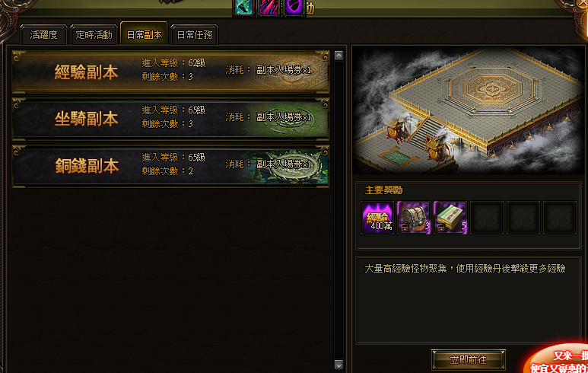Click the scrollbar up arrow
Image resolution: width=588 pixels, height=373 pixels.
338,56
